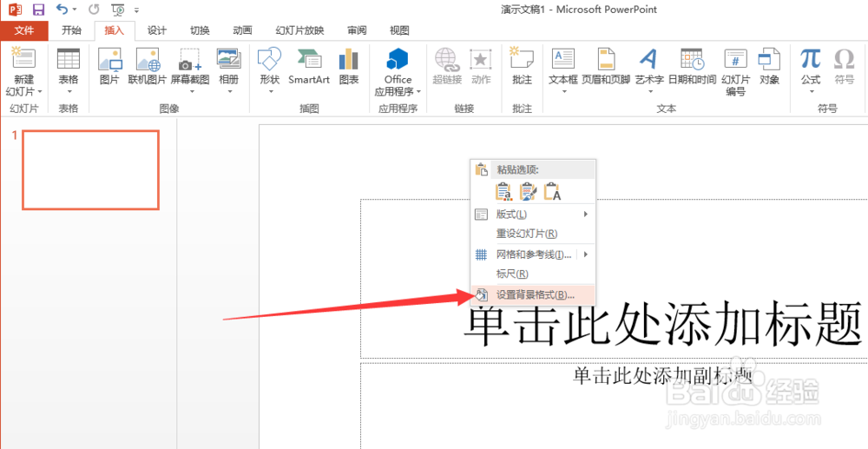Choose 重设幻灯片 from context menu
Viewport: 868px width, 449px height.
pos(533,234)
